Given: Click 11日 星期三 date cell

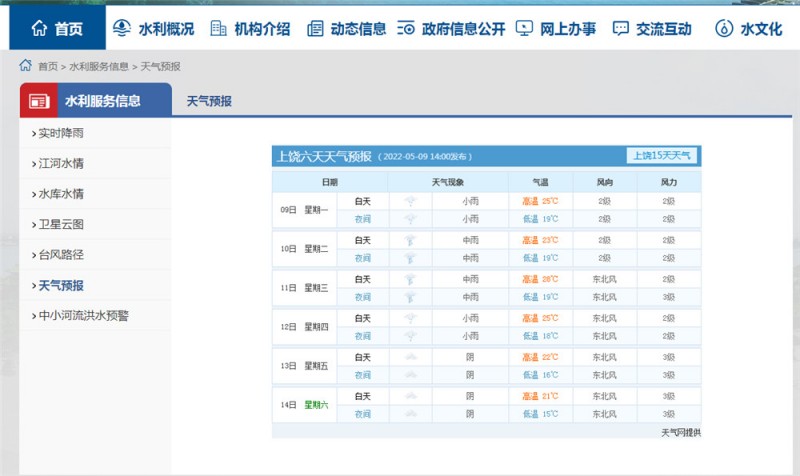Looking at the screenshot, I should (305, 288).
